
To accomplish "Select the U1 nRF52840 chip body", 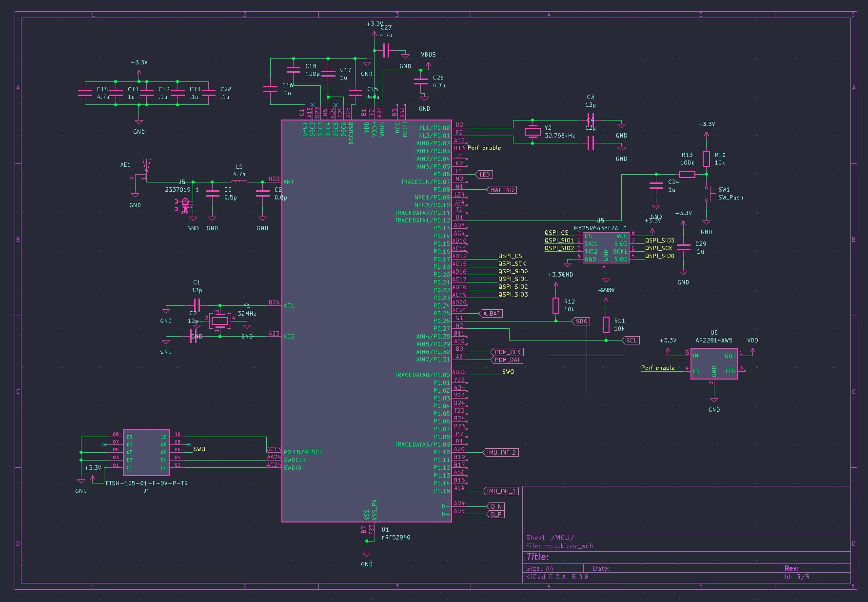I will click(x=367, y=321).
